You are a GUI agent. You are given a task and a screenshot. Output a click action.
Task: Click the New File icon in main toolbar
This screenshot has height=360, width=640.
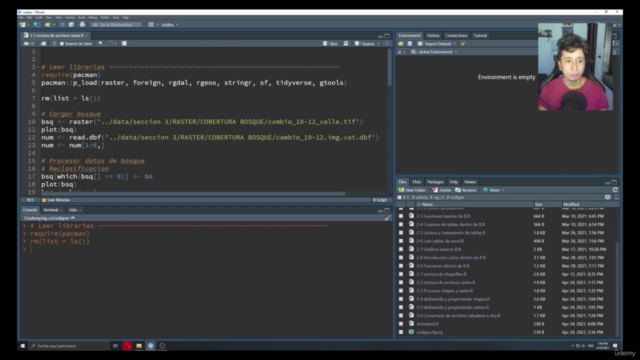[x=23, y=25]
